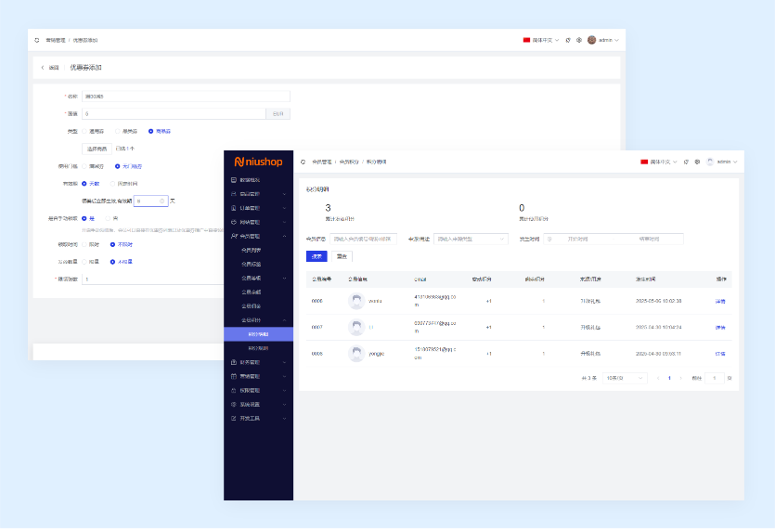
Task: Click refresh icon beside front window breadcrumb
Action: pyautogui.click(x=304, y=162)
